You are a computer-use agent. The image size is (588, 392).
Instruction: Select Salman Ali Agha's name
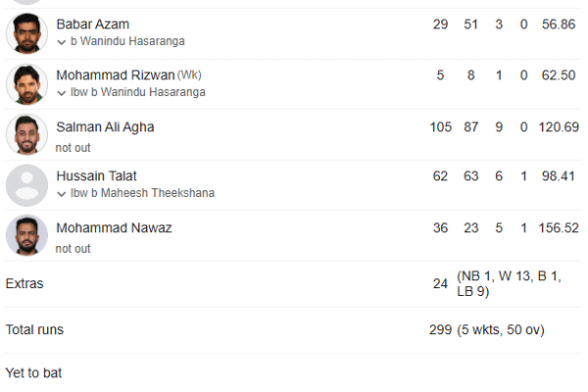click(105, 127)
